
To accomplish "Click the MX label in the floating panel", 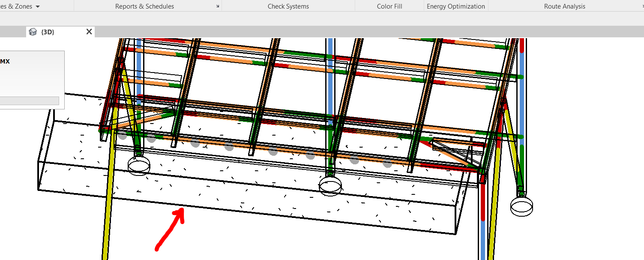I will (6, 61).
